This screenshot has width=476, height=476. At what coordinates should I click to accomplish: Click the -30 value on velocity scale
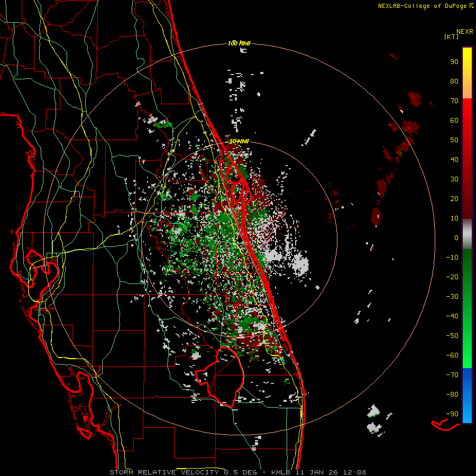click(x=452, y=297)
